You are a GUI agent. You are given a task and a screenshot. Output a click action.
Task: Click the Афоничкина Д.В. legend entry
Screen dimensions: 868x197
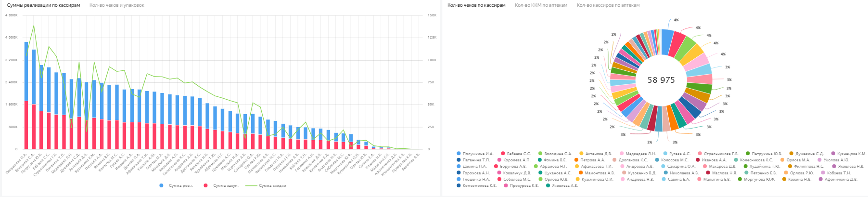[841, 179]
